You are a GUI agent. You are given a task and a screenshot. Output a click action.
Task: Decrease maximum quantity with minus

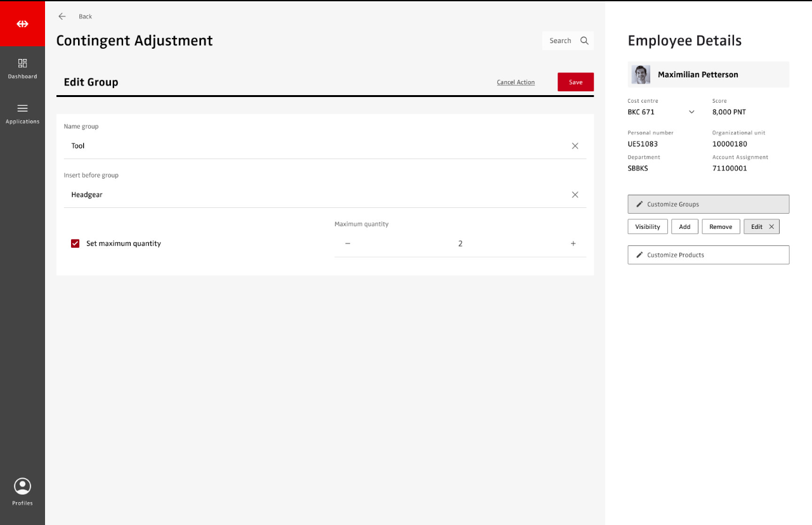(348, 243)
